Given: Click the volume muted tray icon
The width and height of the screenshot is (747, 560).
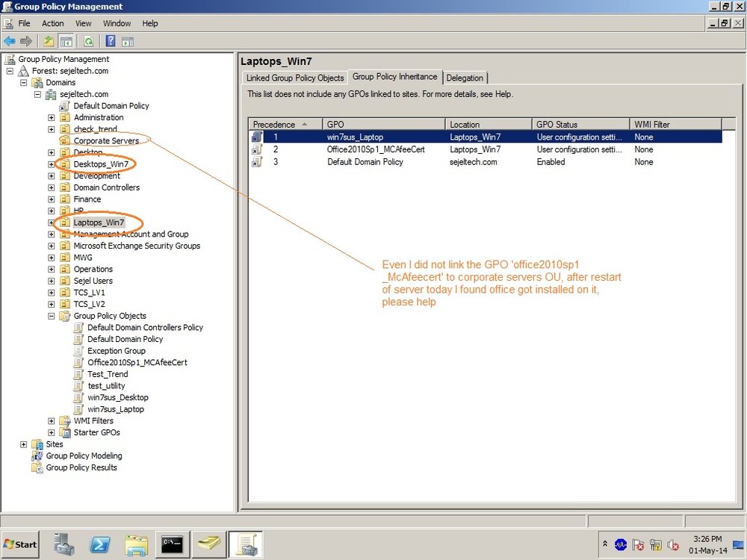Looking at the screenshot, I should [673, 544].
